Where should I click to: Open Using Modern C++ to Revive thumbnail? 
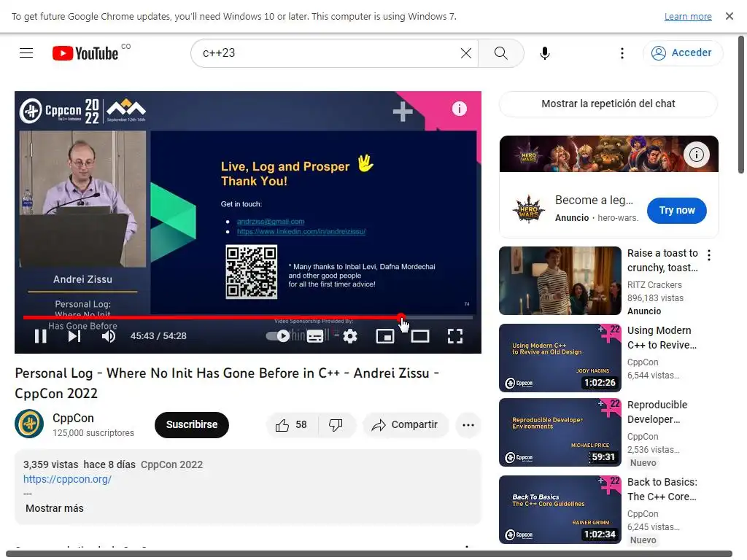click(x=560, y=357)
